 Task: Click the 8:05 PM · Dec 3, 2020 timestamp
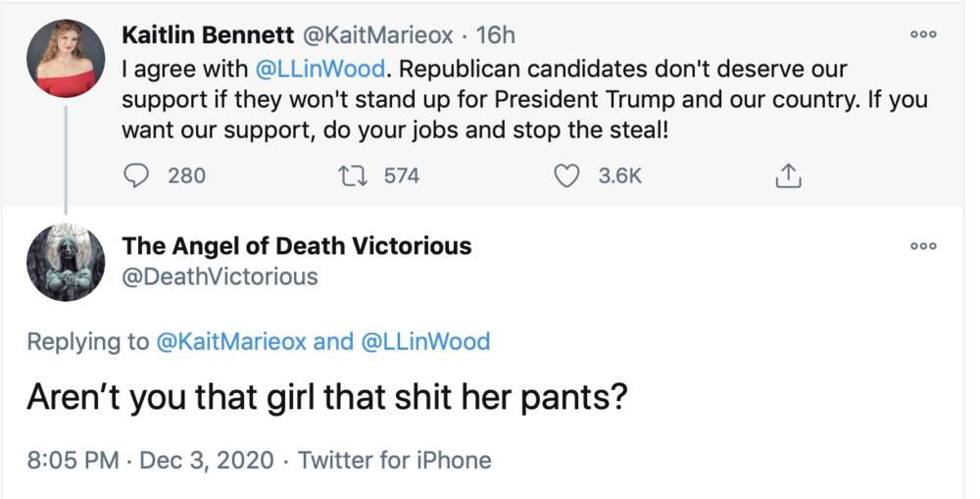coord(151,459)
